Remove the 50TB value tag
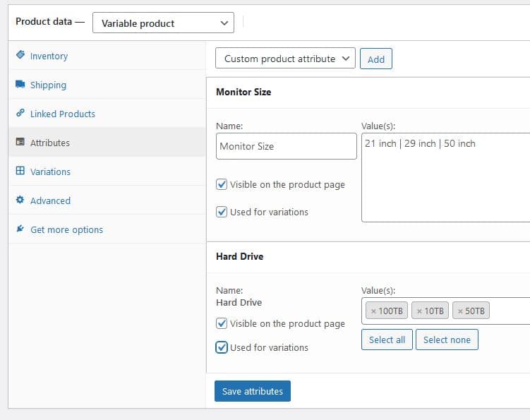The image size is (530, 420). (460, 311)
